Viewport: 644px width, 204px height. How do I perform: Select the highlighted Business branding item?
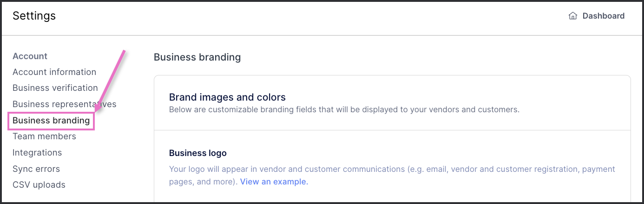pos(51,121)
